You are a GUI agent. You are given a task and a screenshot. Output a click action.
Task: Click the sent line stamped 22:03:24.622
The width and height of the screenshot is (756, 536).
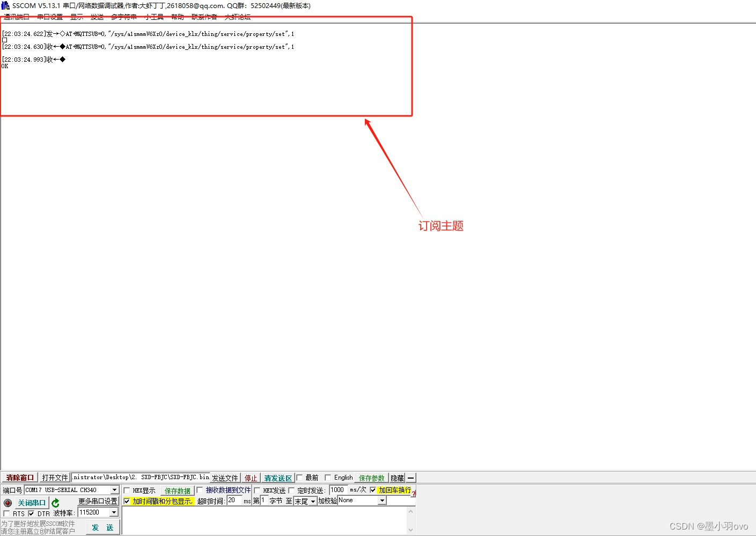148,34
